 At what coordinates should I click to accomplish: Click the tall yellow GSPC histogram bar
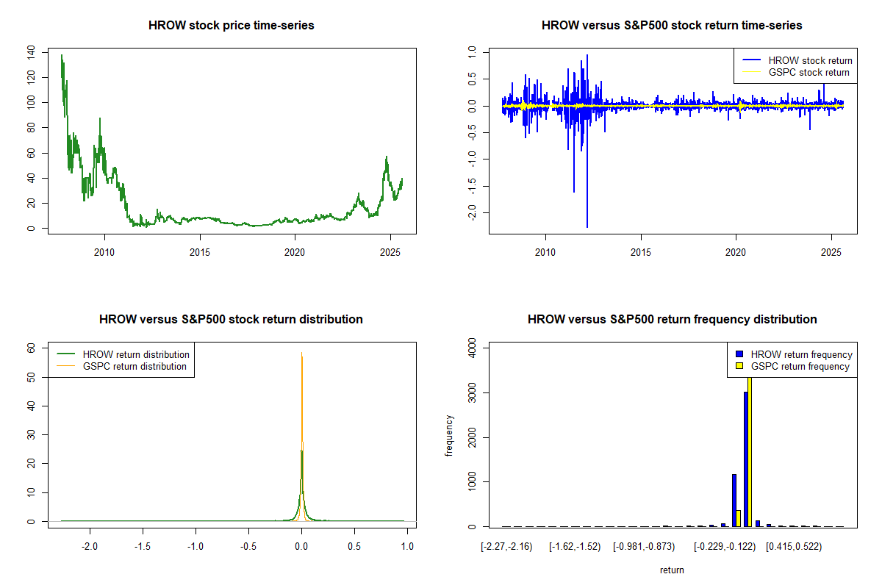[750, 448]
